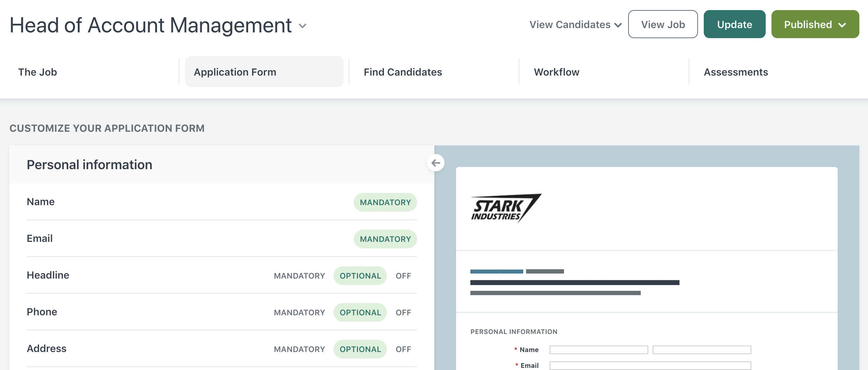
Task: Go to the Workflow tab
Action: 556,72
